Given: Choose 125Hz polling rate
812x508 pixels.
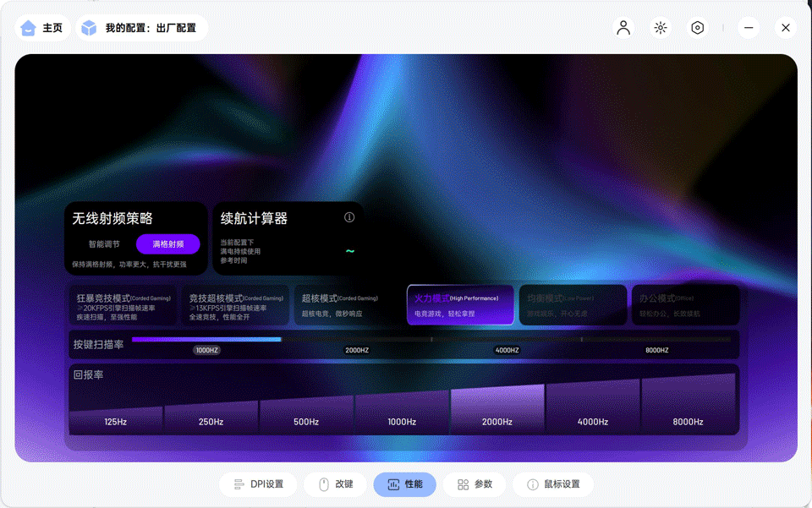Looking at the screenshot, I should pos(116,420).
